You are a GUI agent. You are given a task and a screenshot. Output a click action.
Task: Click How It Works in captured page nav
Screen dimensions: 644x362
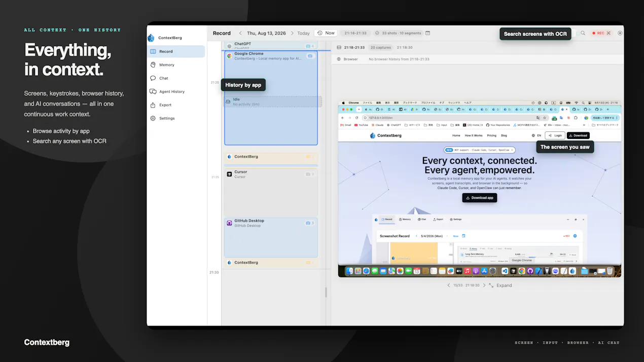click(x=474, y=135)
